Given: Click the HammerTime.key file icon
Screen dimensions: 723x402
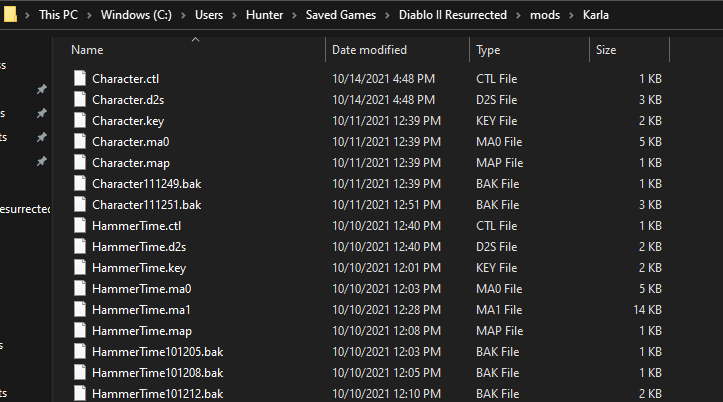Looking at the screenshot, I should 80,268.
